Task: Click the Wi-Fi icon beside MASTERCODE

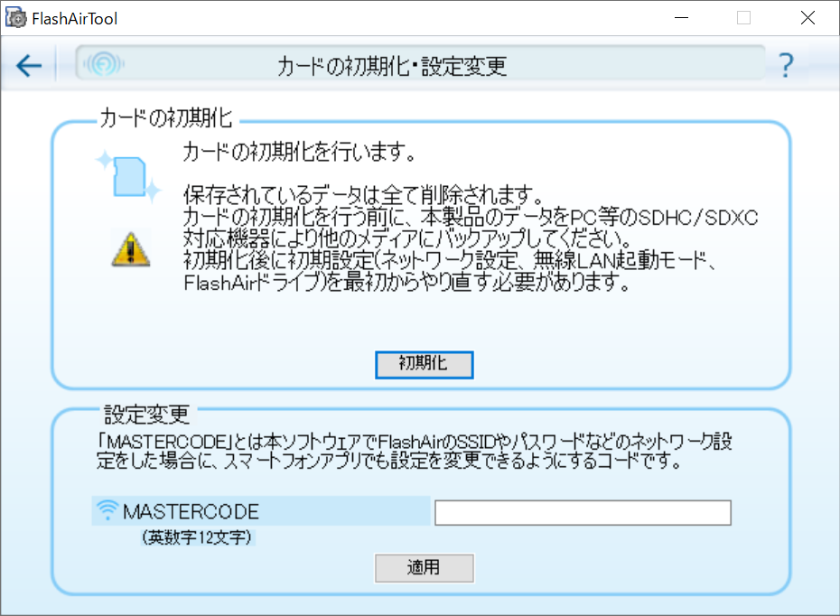Action: coord(107,512)
